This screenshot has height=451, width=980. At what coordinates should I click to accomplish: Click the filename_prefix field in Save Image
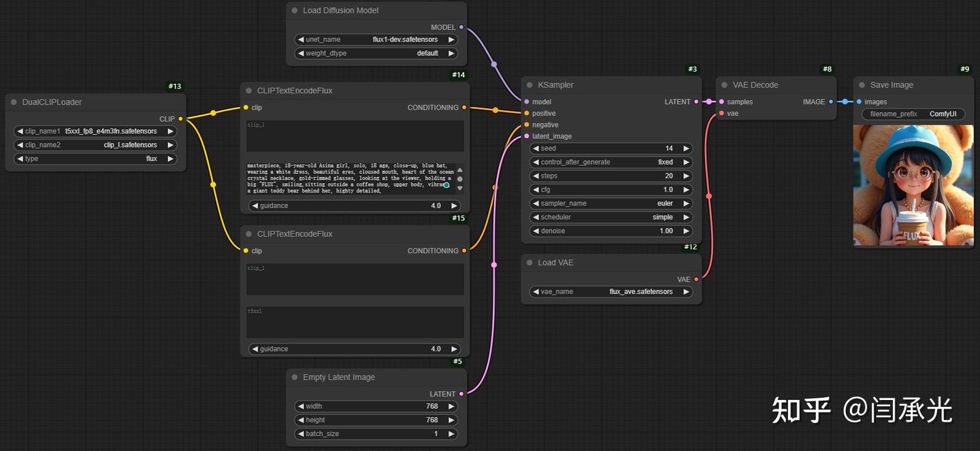click(x=913, y=114)
